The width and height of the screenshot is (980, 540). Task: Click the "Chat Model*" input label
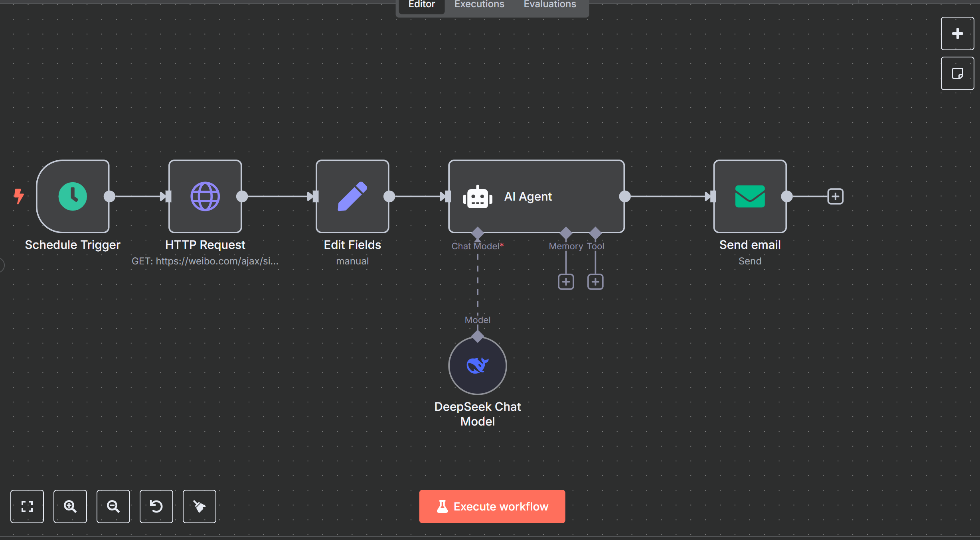click(477, 246)
